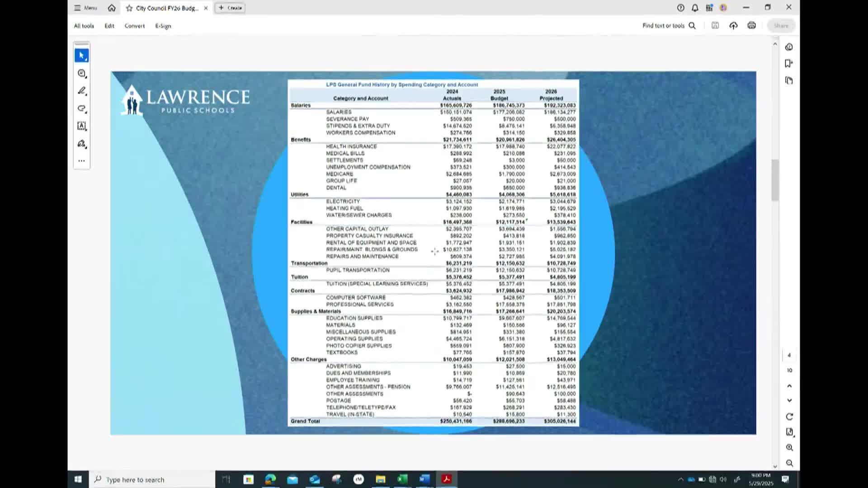Image resolution: width=868 pixels, height=488 pixels.
Task: Click the City Council FY26 Budget tab
Action: (x=167, y=8)
